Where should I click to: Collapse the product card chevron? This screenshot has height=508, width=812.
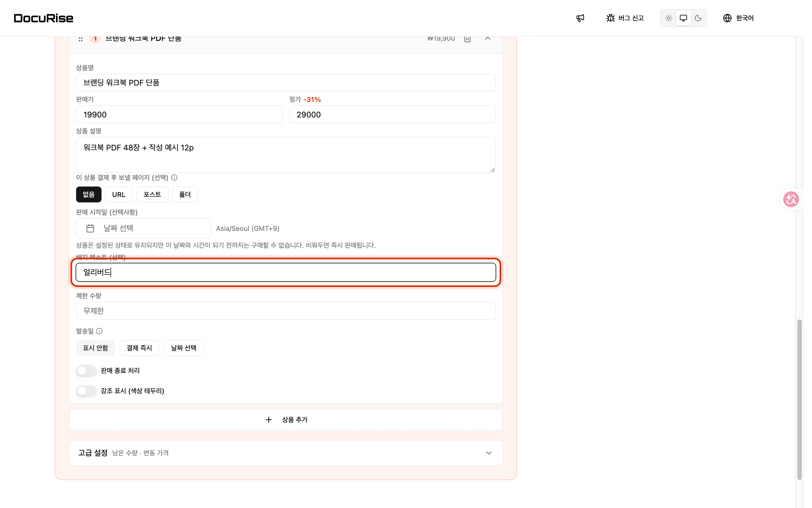pos(488,38)
